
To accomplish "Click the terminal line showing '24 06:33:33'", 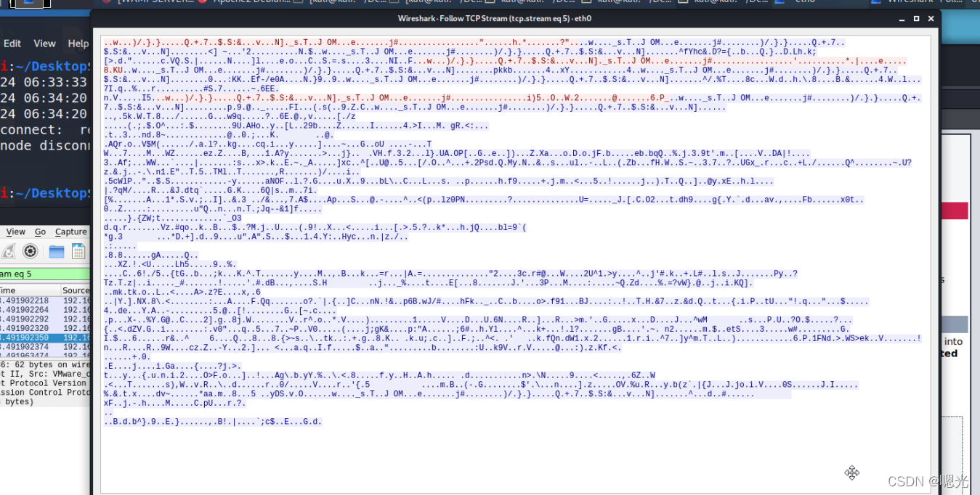I will (x=44, y=83).
